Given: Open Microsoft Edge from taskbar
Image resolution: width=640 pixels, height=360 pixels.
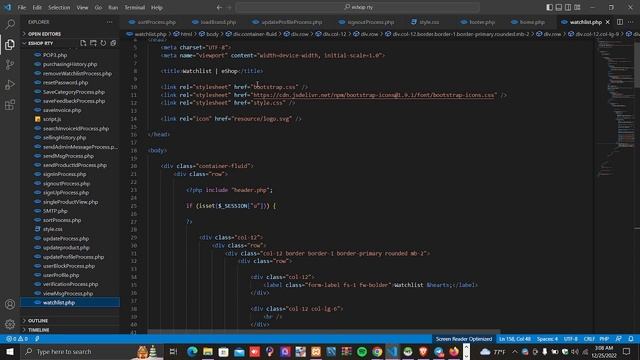Looking at the screenshot, I should (x=192, y=351).
